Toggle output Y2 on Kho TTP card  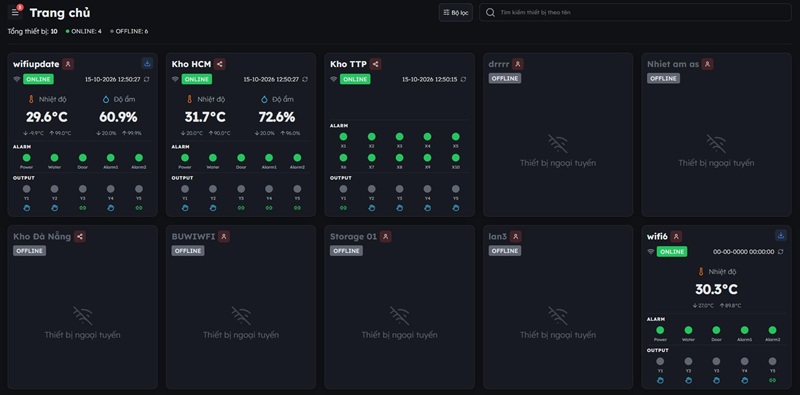371,189
